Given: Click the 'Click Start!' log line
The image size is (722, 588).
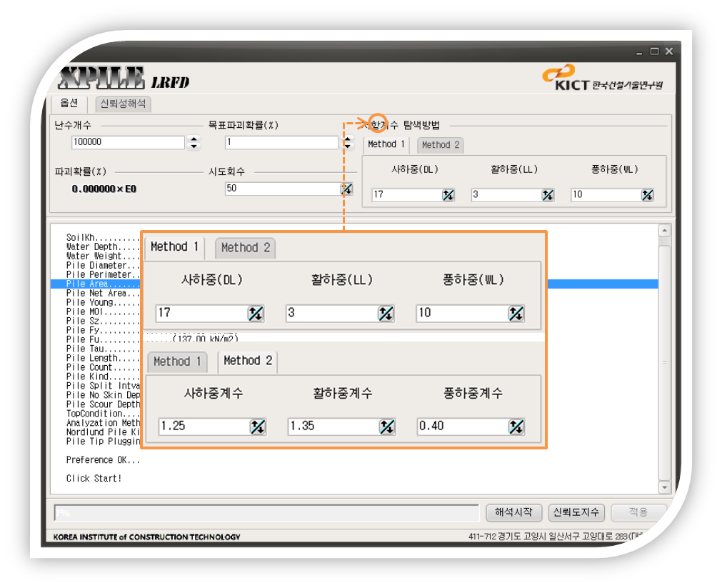Looking at the screenshot, I should (94, 478).
